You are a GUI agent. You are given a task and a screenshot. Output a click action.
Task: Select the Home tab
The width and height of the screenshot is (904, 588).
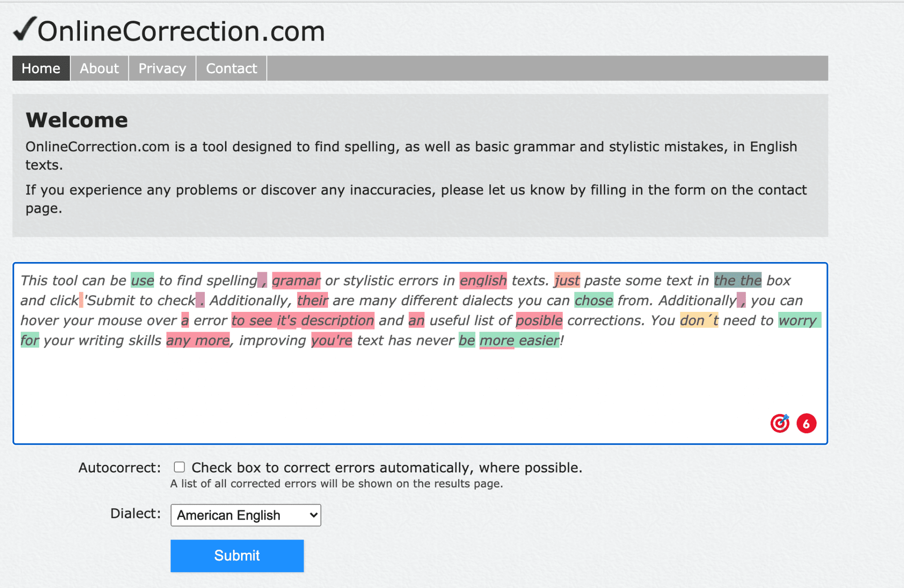tap(41, 68)
